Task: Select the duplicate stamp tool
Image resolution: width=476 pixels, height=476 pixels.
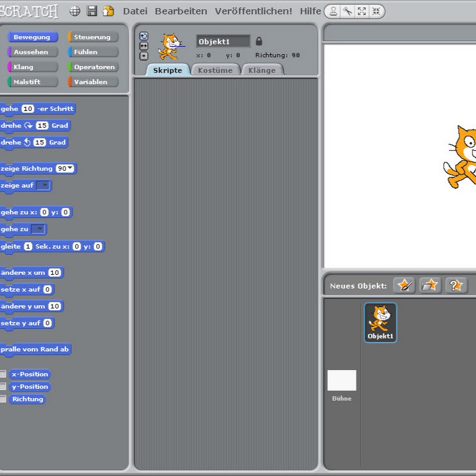Action: click(x=334, y=11)
